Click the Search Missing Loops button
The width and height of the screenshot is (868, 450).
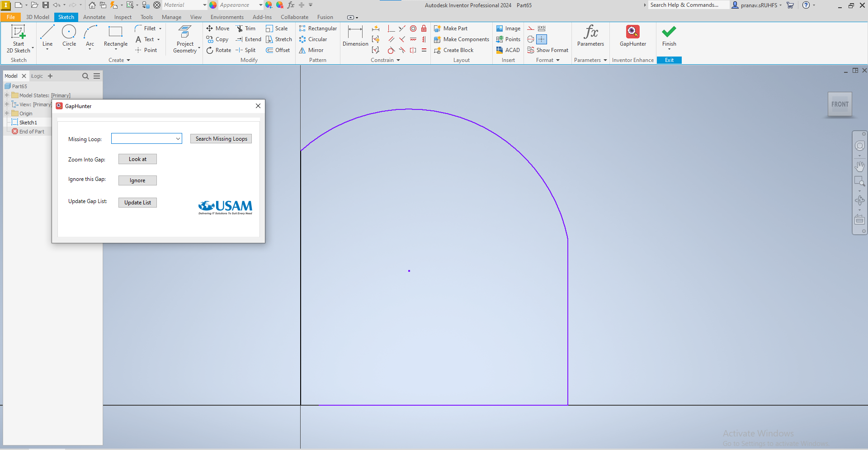221,139
